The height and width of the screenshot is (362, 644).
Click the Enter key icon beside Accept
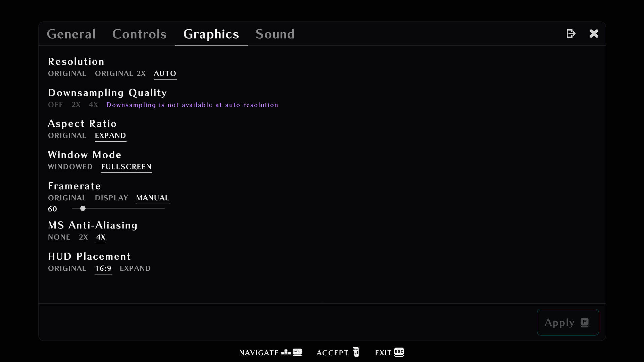[356, 352]
